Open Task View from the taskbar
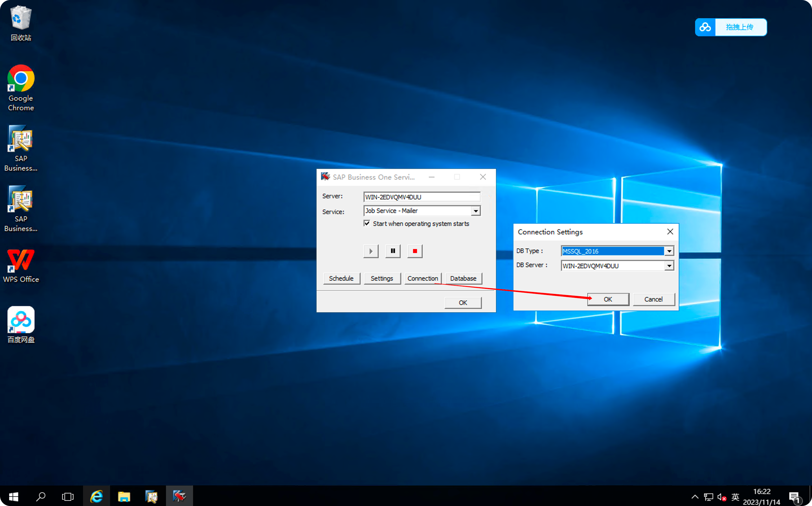 pos(68,496)
